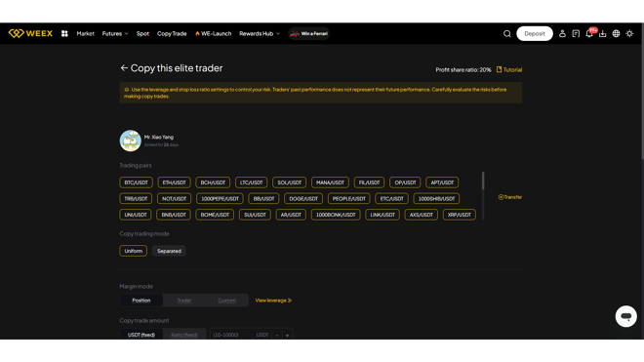Toggle the TRB/USDT trading pair

(136, 198)
